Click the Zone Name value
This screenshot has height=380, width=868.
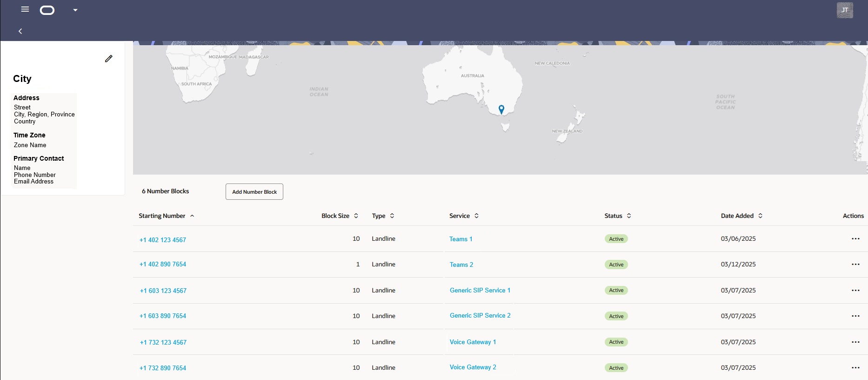tap(30, 145)
